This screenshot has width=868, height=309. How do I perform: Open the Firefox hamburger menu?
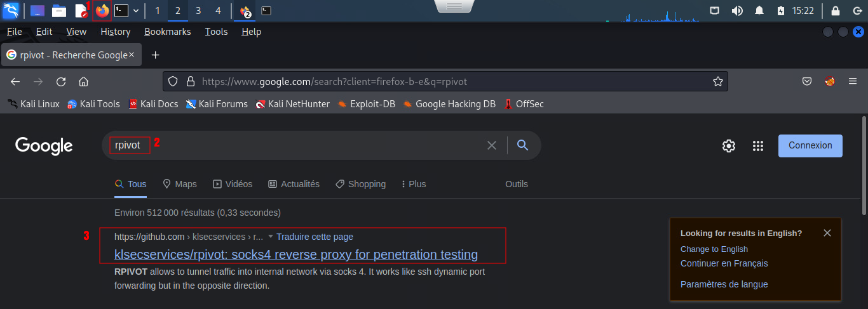tap(853, 82)
